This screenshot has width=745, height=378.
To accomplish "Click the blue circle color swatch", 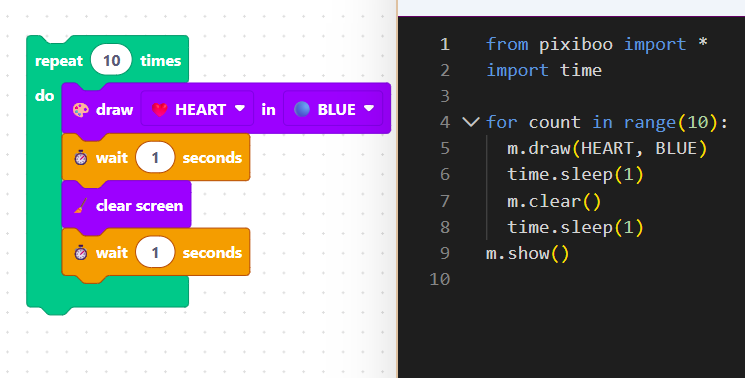I will point(302,109).
